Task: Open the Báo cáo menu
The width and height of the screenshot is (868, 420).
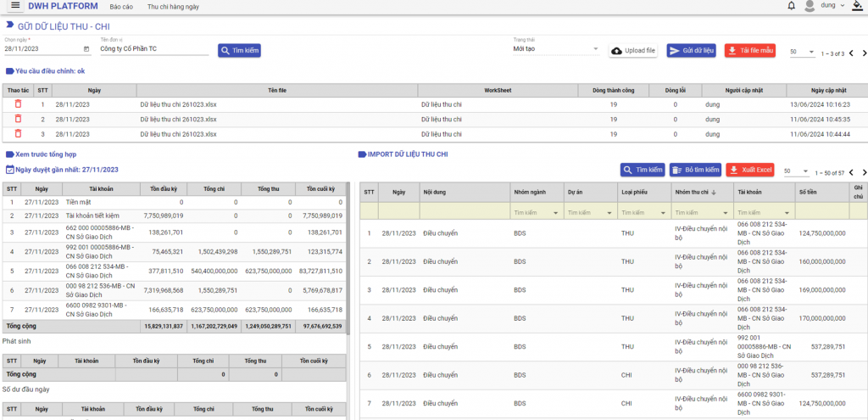Action: pos(121,7)
